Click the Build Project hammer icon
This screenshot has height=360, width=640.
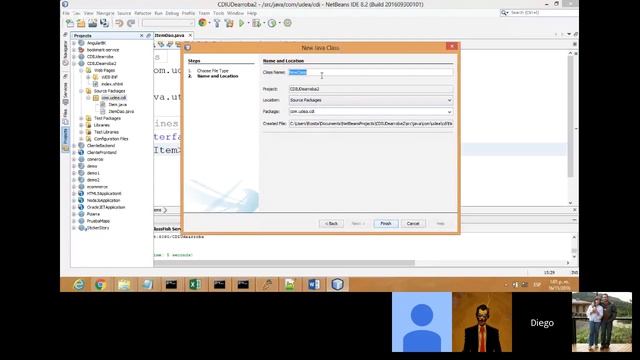tap(217, 23)
